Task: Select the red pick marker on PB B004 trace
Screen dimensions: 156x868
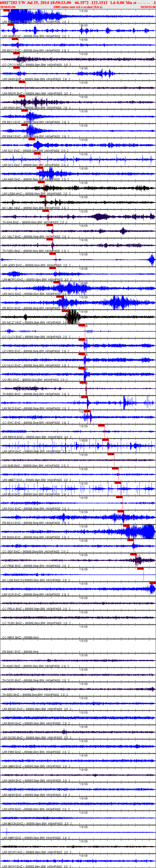Action: point(126,526)
